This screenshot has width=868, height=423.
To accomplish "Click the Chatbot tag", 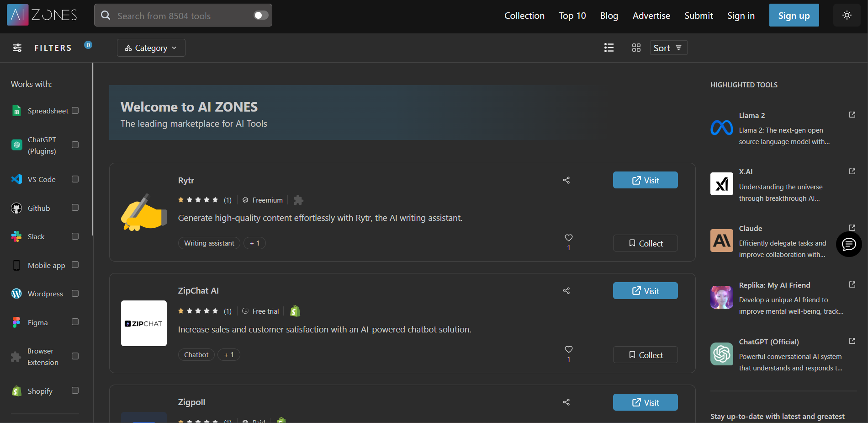I will pos(196,355).
